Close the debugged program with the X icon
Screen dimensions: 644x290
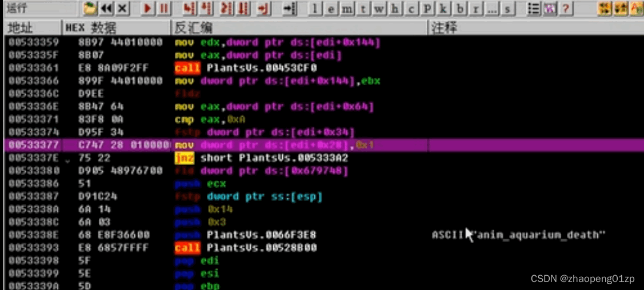[122, 8]
